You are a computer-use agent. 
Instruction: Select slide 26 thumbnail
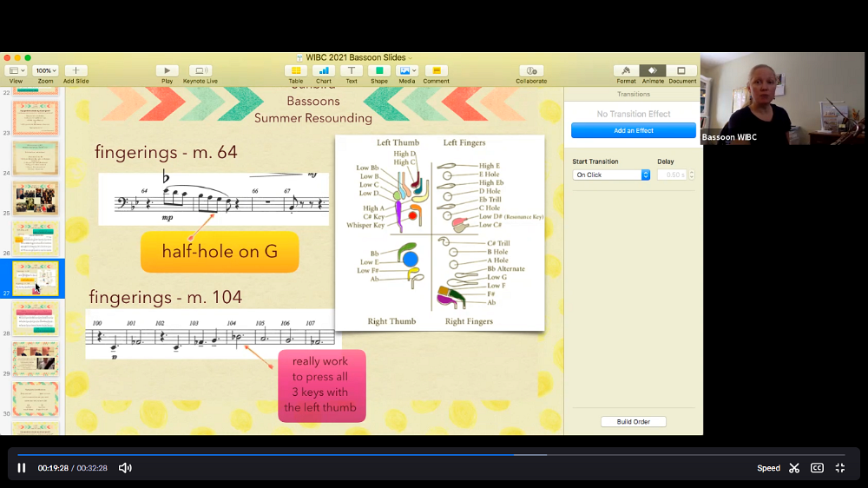(x=36, y=238)
